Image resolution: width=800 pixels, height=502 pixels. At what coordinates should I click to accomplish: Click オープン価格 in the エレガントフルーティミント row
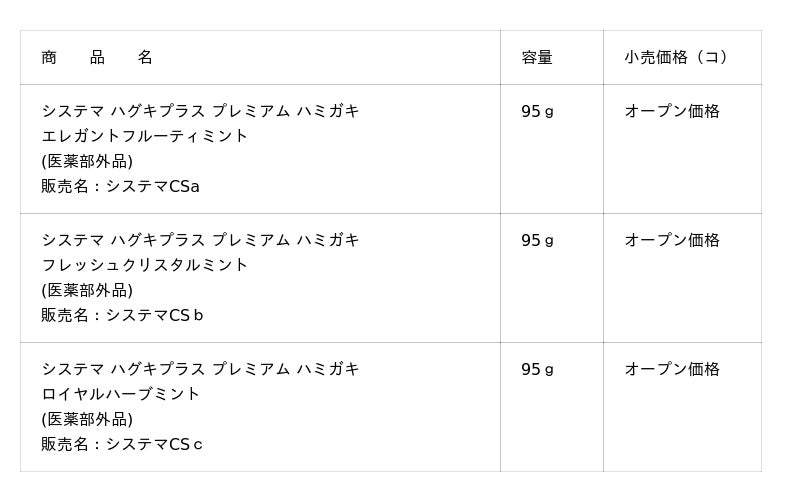[672, 111]
